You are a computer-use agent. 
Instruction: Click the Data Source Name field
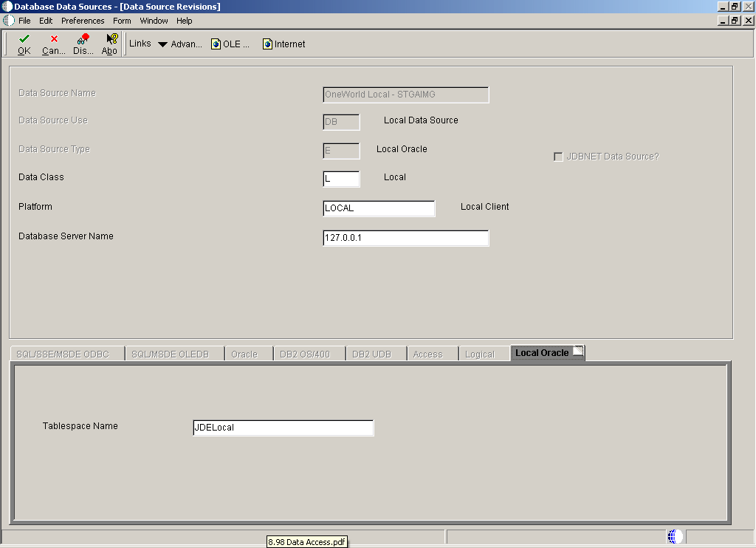(x=406, y=95)
